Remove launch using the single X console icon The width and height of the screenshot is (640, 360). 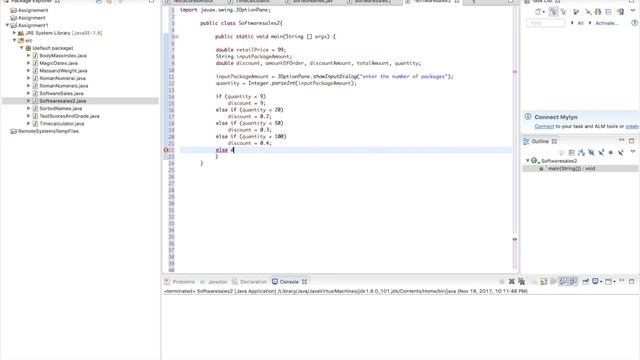coord(511,282)
